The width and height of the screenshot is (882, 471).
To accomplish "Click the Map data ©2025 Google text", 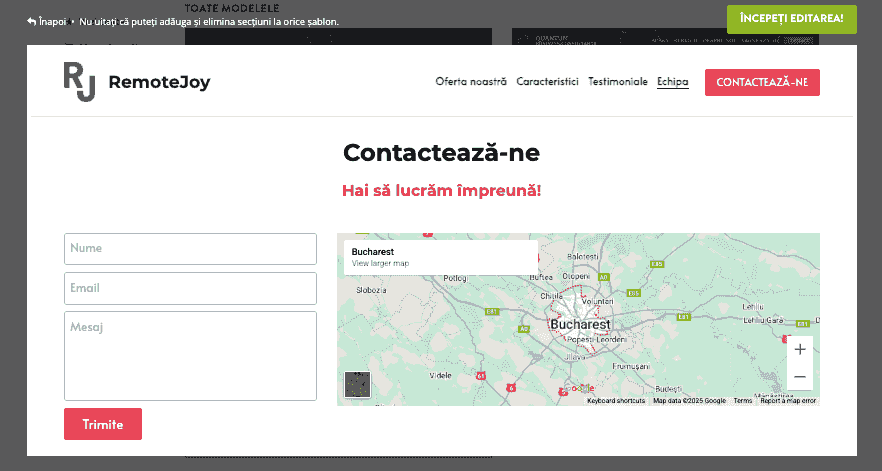I will tap(689, 401).
